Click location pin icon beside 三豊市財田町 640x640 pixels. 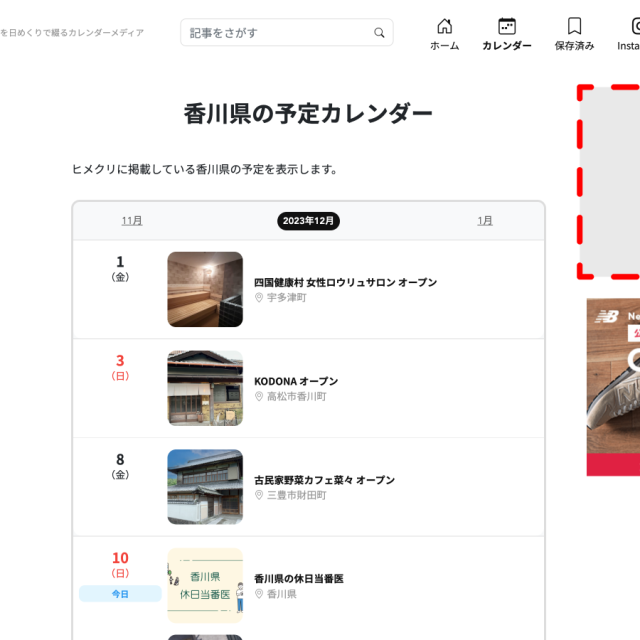(258, 495)
